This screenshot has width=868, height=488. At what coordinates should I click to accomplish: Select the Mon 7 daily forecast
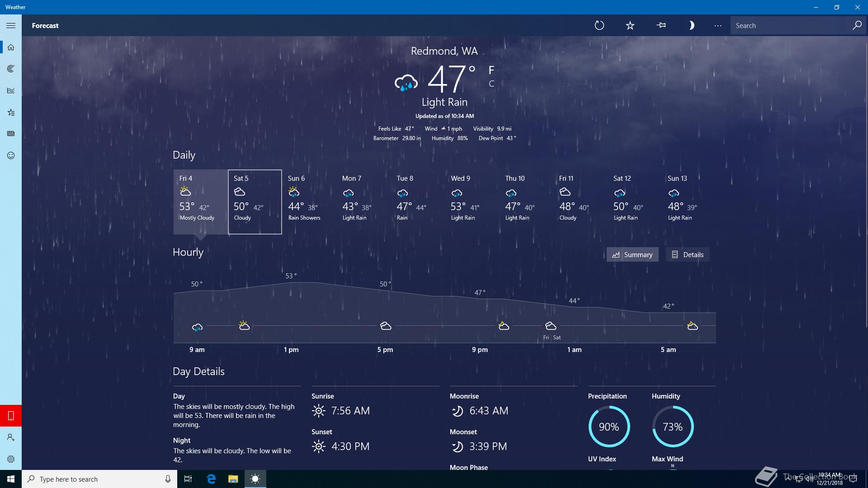click(363, 202)
